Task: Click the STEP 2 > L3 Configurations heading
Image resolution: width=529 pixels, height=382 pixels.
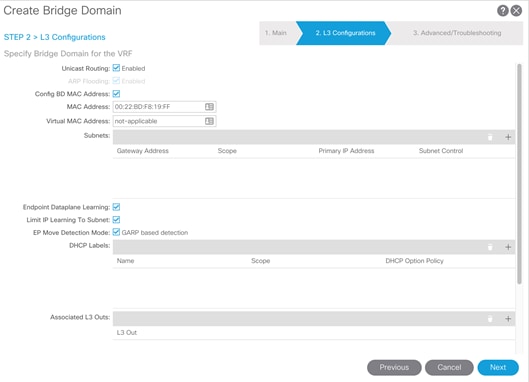Action: [54, 37]
